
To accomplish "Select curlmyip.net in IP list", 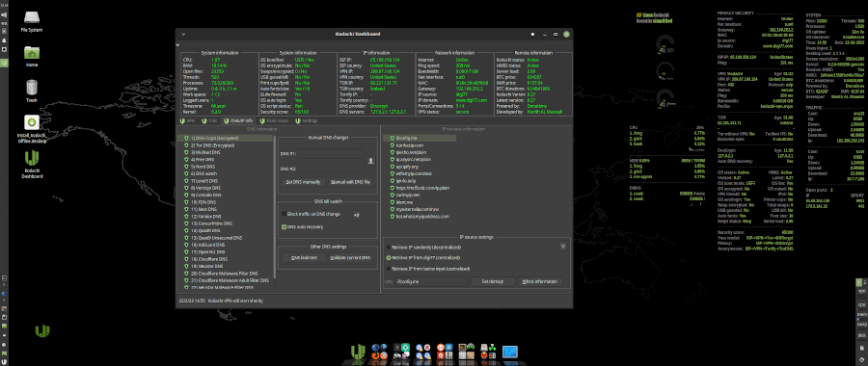I will (408, 195).
